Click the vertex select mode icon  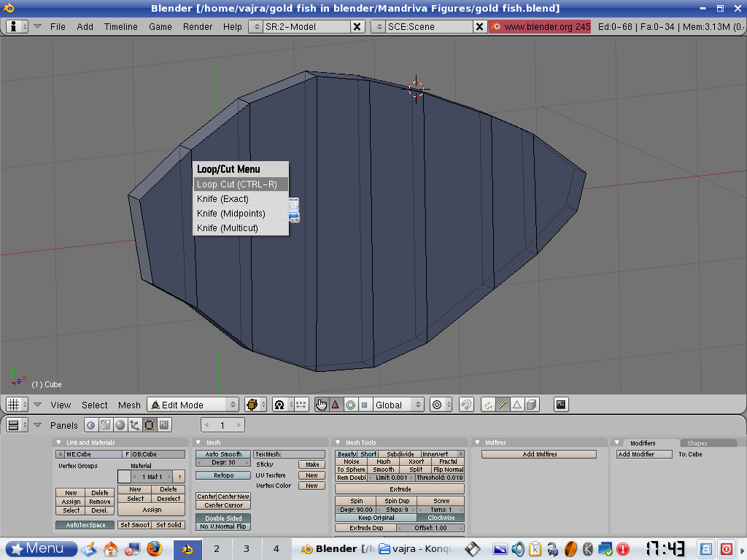click(x=488, y=405)
